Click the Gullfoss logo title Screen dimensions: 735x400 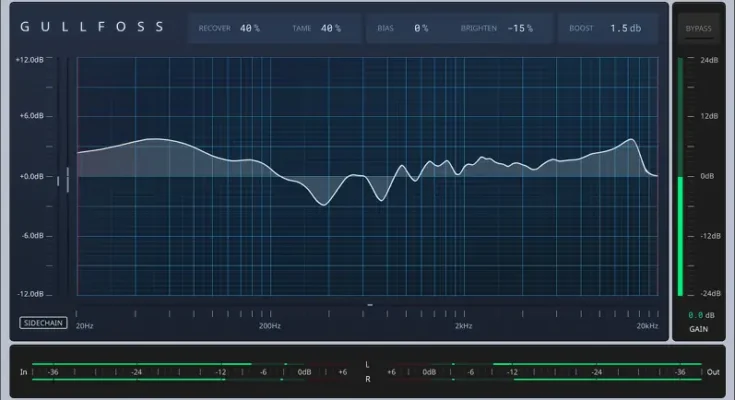(93, 27)
